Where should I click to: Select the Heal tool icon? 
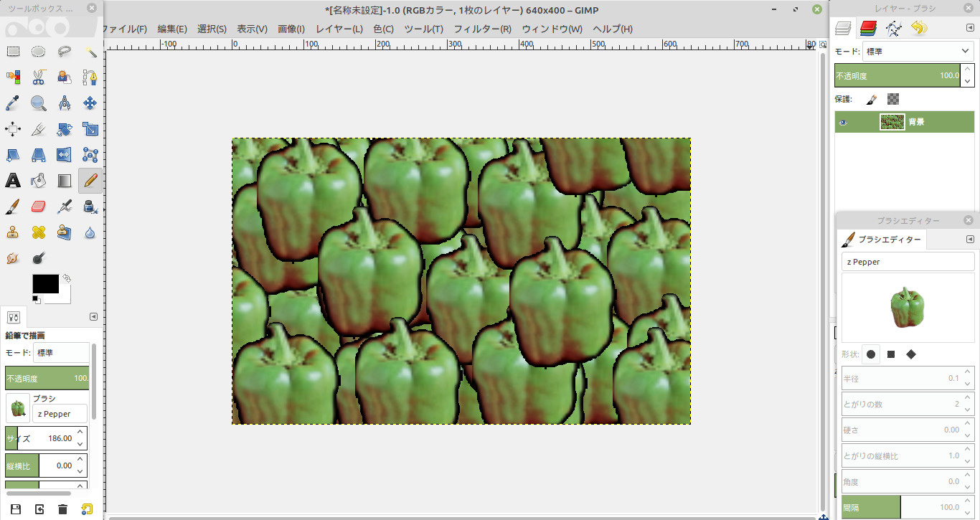[x=39, y=232]
